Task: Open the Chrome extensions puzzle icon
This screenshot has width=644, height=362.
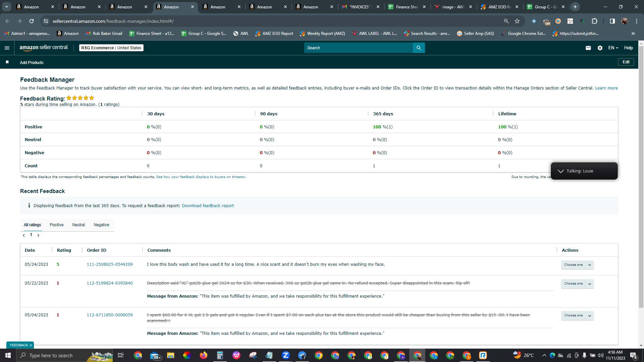Action: point(594,21)
